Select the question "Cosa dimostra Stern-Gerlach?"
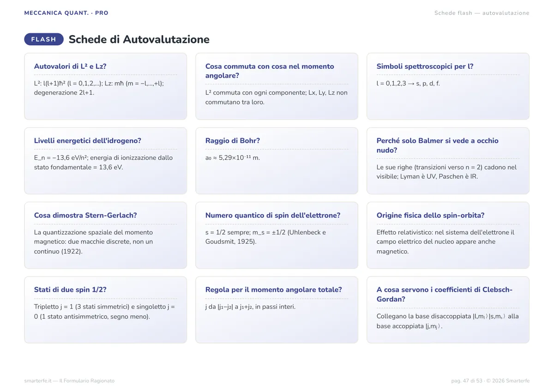Image resolution: width=554 pixels, height=392 pixels. pos(85,215)
